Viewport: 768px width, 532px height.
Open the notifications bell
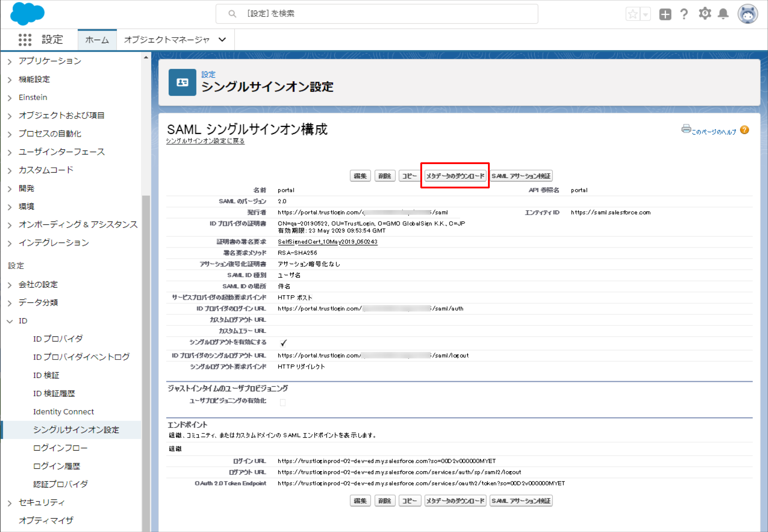tap(723, 14)
